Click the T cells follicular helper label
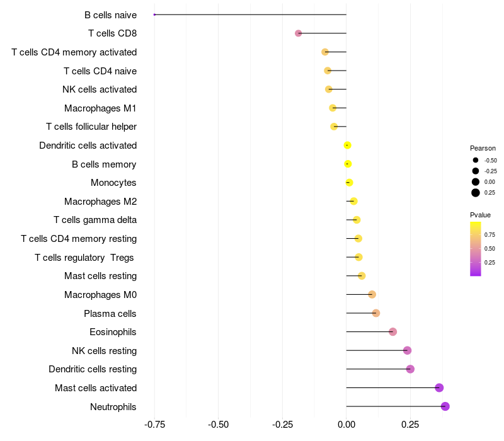504x441 pixels. [91, 127]
